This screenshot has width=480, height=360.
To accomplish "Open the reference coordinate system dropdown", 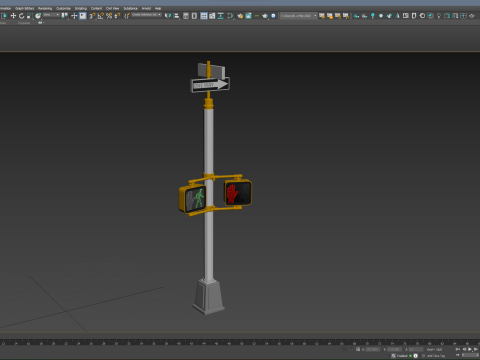I will pos(51,15).
